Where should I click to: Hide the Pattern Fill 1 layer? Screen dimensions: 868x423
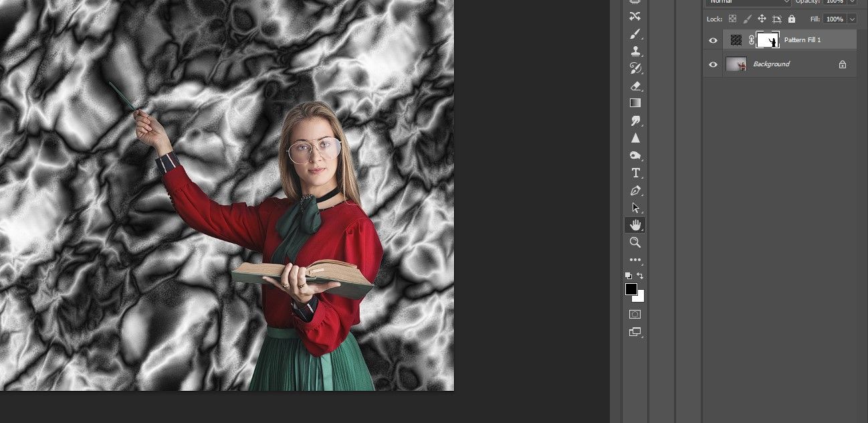(x=713, y=40)
